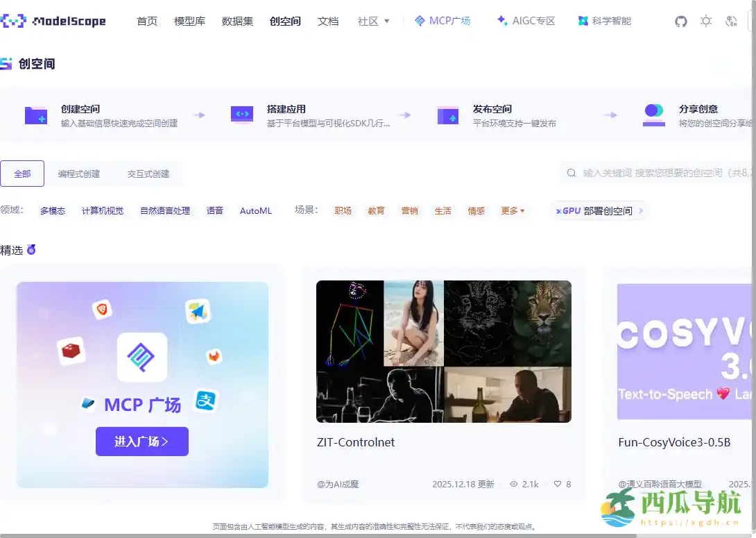Click the 中/En language switch icon

[731, 22]
